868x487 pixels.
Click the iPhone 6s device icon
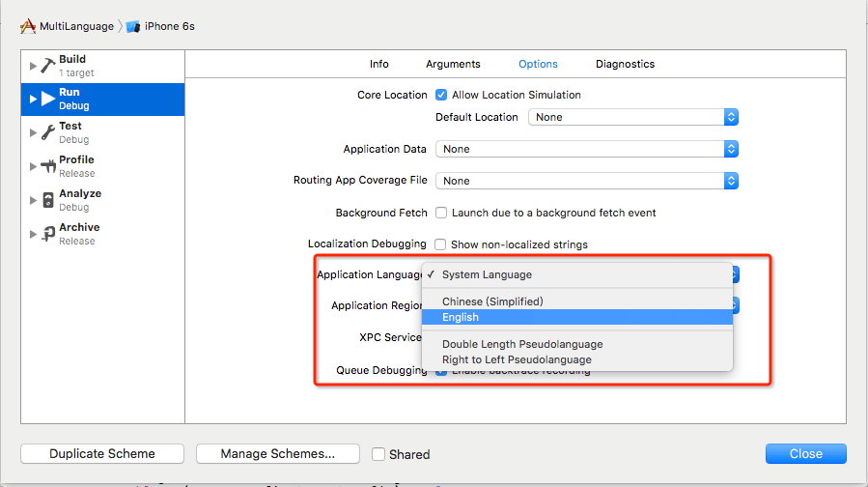tap(133, 26)
